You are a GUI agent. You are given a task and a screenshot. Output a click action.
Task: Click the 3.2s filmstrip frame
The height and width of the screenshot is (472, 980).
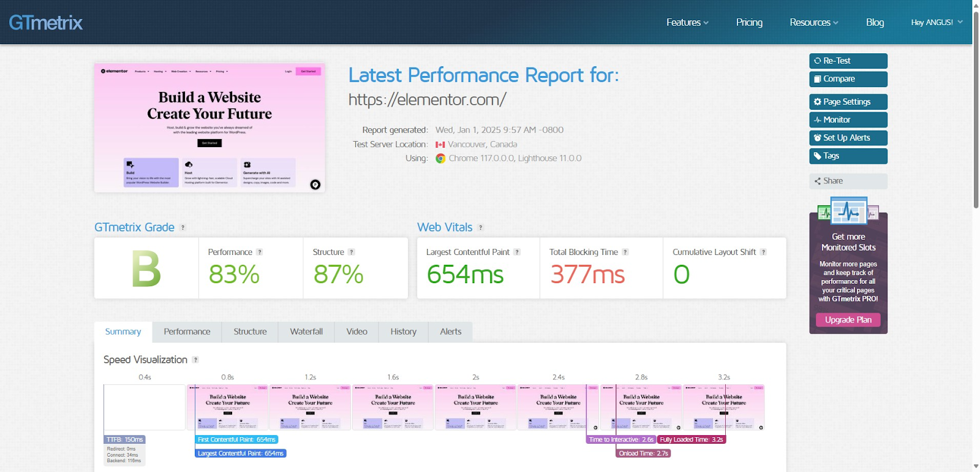pyautogui.click(x=723, y=408)
